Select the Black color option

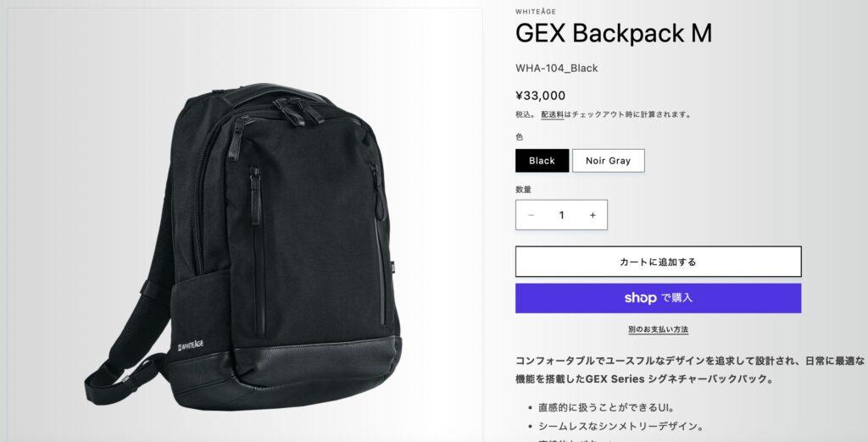pyautogui.click(x=542, y=161)
